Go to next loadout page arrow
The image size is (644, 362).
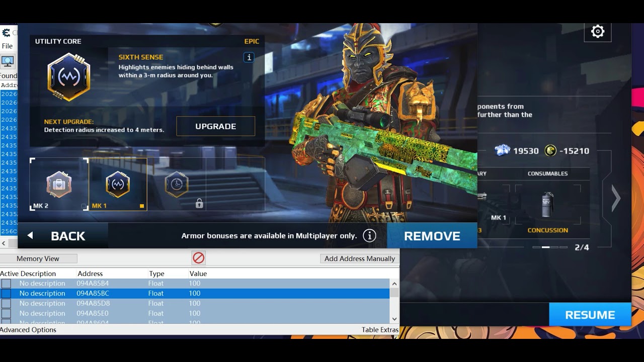pyautogui.click(x=616, y=198)
